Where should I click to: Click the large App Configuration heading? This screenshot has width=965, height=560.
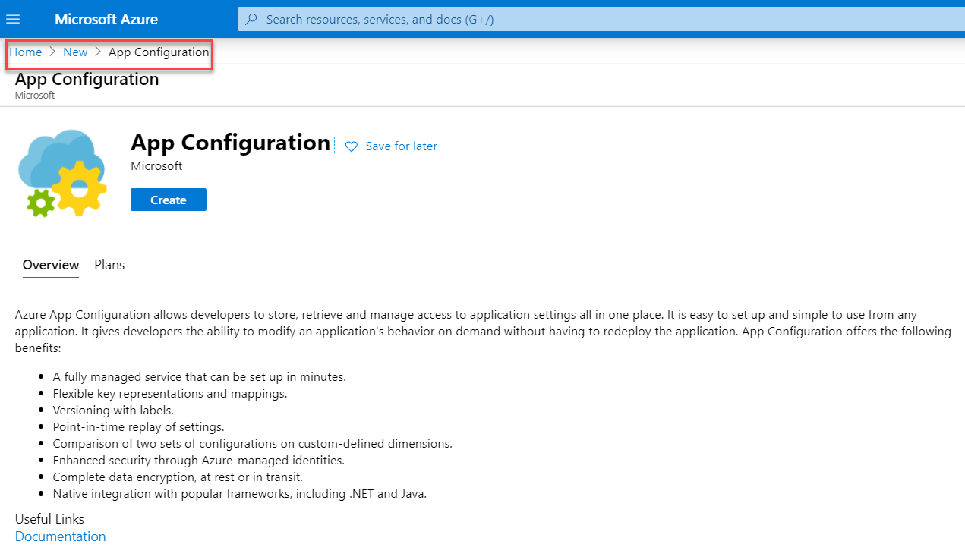click(231, 143)
